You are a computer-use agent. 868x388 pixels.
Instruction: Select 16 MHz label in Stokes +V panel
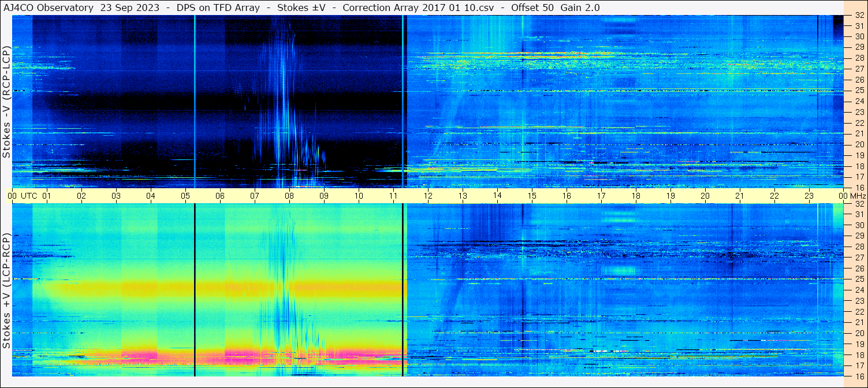click(859, 376)
